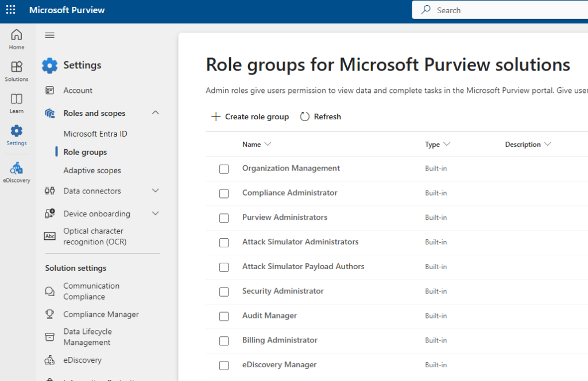Click the Device onboarding icon
Viewport: 588px width, 381px height.
coord(50,213)
